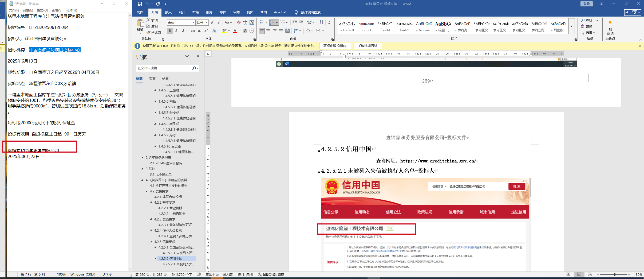Collapse the '4.2.5 信誉要求' navigation heading
Image resolution: width=644 pixels, height=279 pixels.
[x=151, y=242]
